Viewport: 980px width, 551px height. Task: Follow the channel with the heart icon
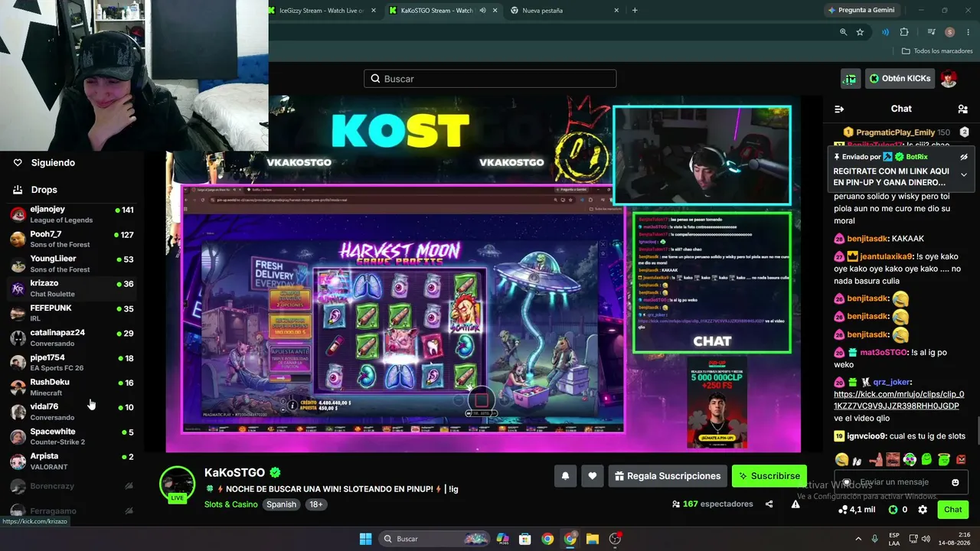[x=592, y=476]
